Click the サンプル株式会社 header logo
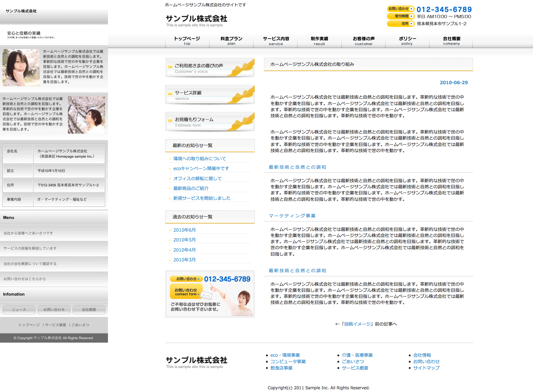The image size is (533, 392). 196,19
